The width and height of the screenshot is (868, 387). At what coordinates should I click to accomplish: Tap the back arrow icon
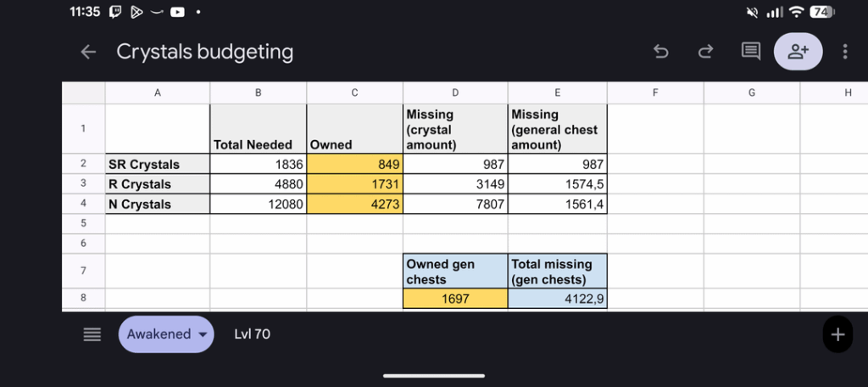coord(88,52)
